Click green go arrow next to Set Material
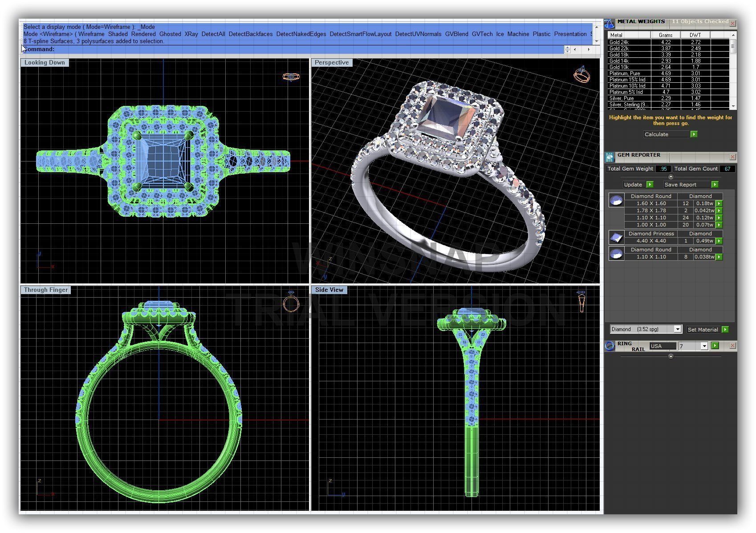The width and height of the screenshot is (756, 533). pyautogui.click(x=725, y=329)
